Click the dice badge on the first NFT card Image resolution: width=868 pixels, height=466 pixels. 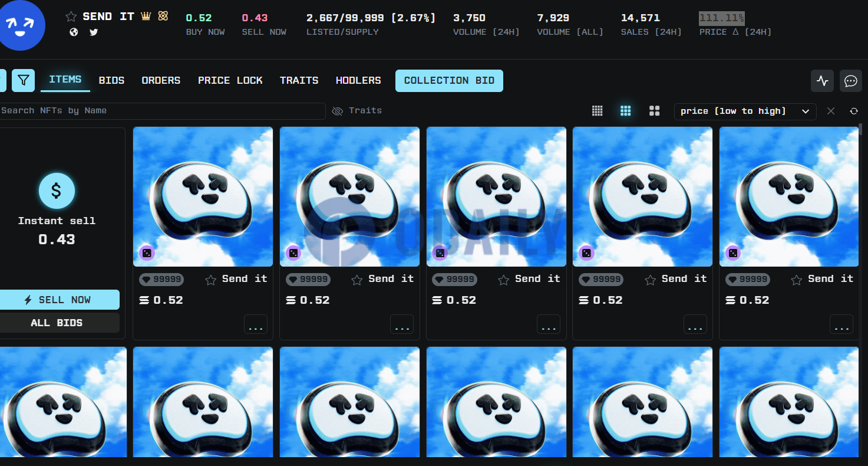coord(147,253)
